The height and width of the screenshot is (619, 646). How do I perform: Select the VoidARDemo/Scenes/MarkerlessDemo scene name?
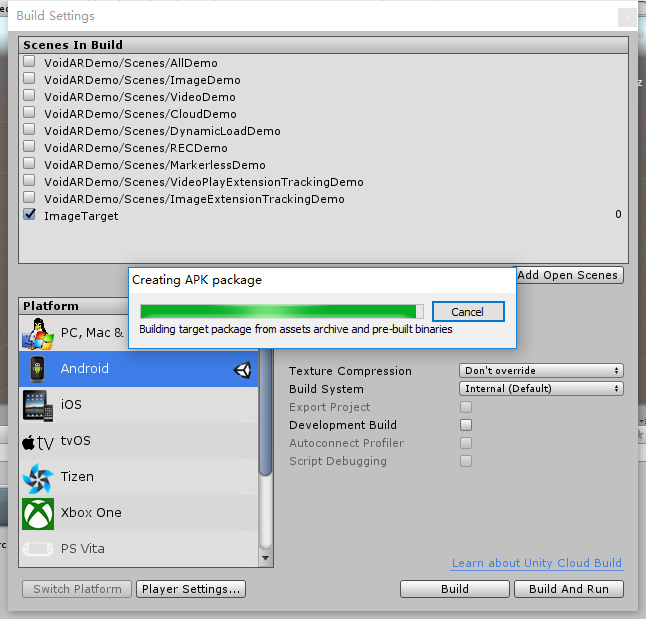[155, 165]
